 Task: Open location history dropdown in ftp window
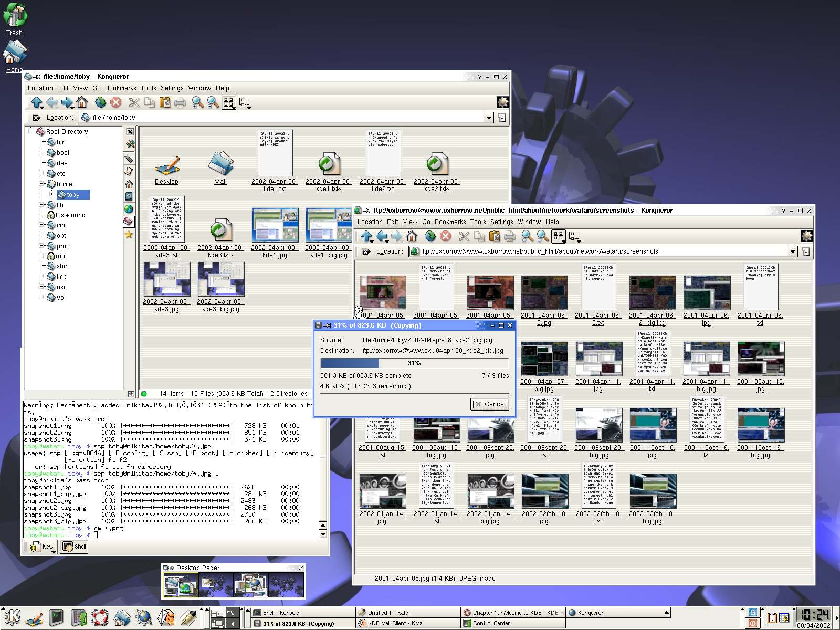click(793, 251)
